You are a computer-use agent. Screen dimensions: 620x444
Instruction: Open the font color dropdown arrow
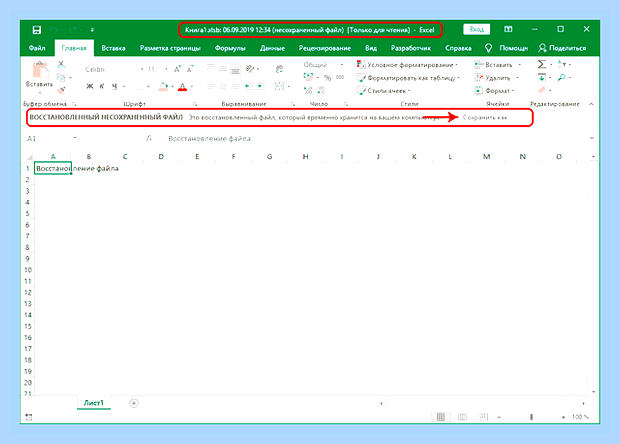[192, 86]
